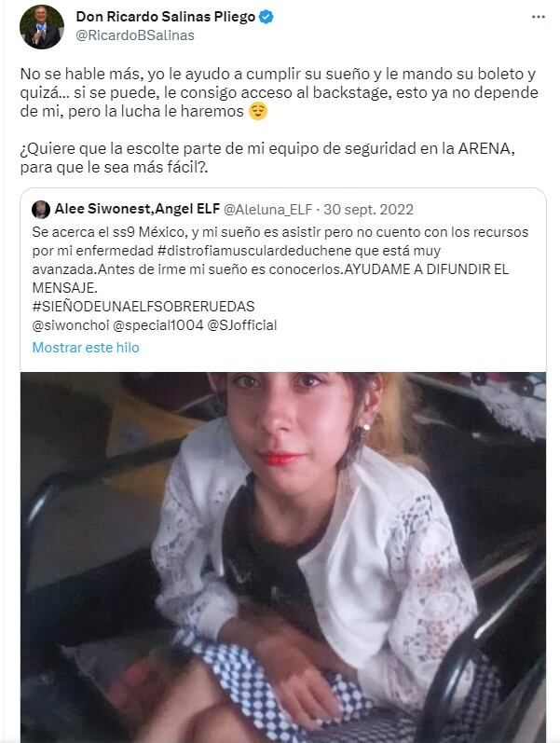The height and width of the screenshot is (743, 560).
Task: Click the @SJofficial mention
Action: click(242, 325)
